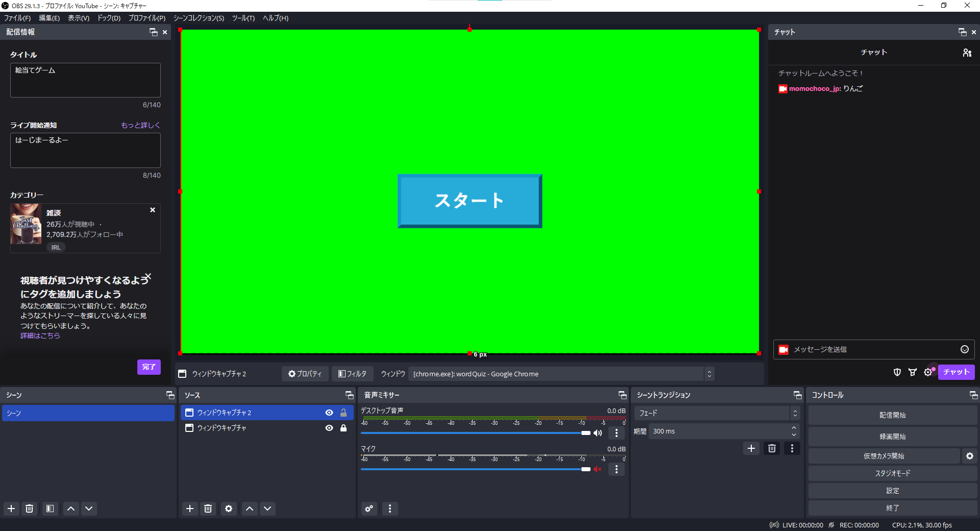Toggle visibility of ウィンドウキャプチャ source
980x531 pixels.
(x=329, y=428)
